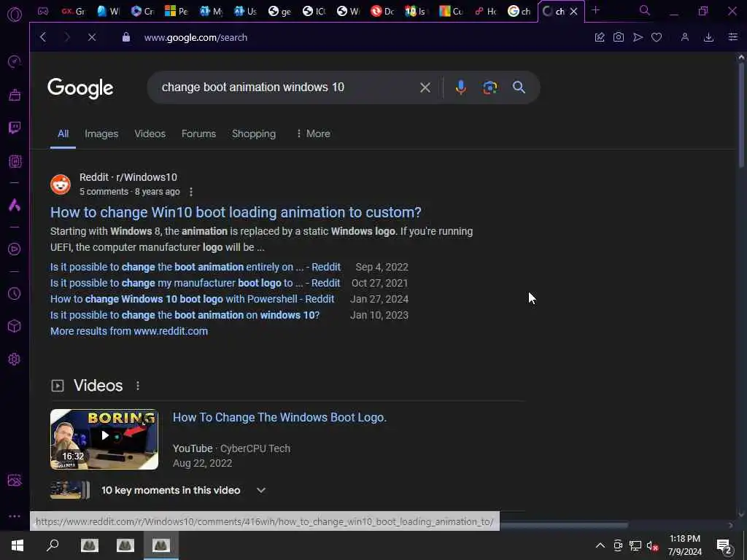Switch to the 'Pe' Microsoft tab
The width and height of the screenshot is (747, 560).
(177, 12)
